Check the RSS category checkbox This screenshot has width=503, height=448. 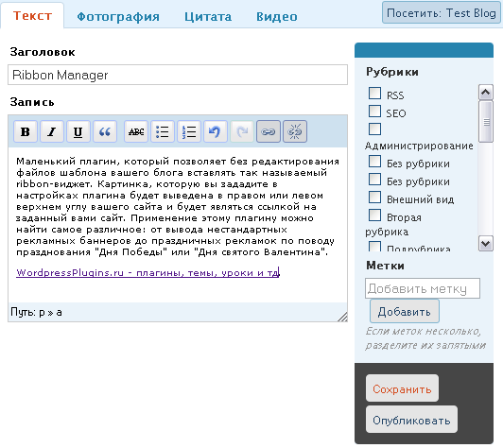[x=374, y=94]
